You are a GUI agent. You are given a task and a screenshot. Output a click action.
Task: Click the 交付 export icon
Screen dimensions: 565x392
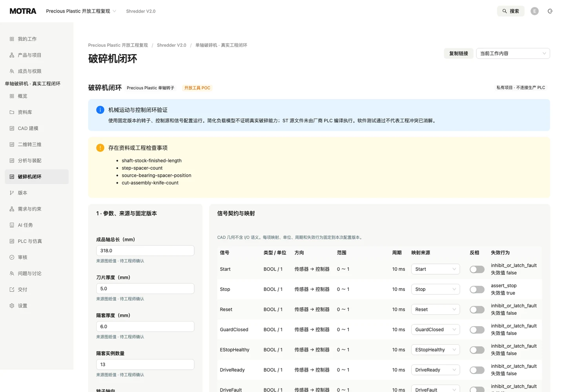(12, 289)
